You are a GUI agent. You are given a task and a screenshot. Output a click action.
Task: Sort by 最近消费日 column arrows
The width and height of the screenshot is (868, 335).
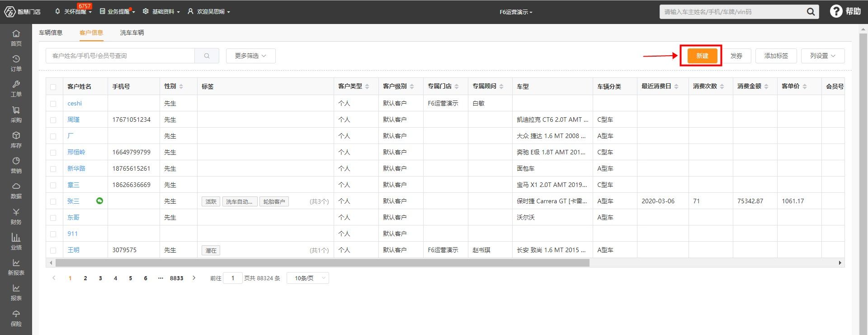(676, 86)
